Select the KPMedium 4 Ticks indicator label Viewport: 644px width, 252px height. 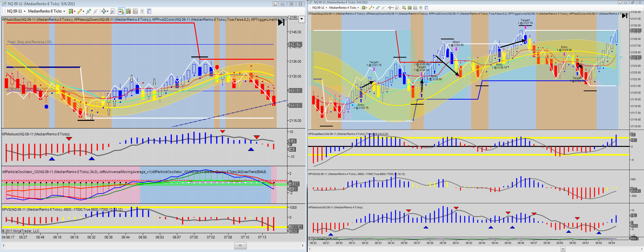coord(335,207)
